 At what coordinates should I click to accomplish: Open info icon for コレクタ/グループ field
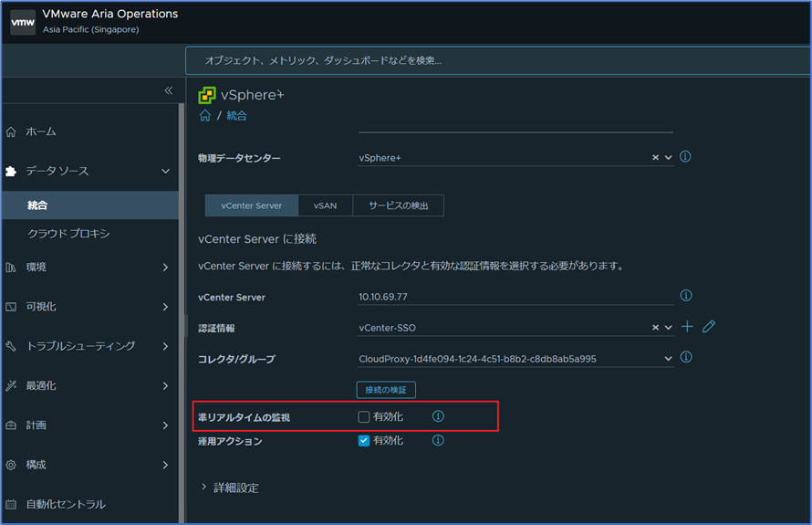[x=686, y=357]
